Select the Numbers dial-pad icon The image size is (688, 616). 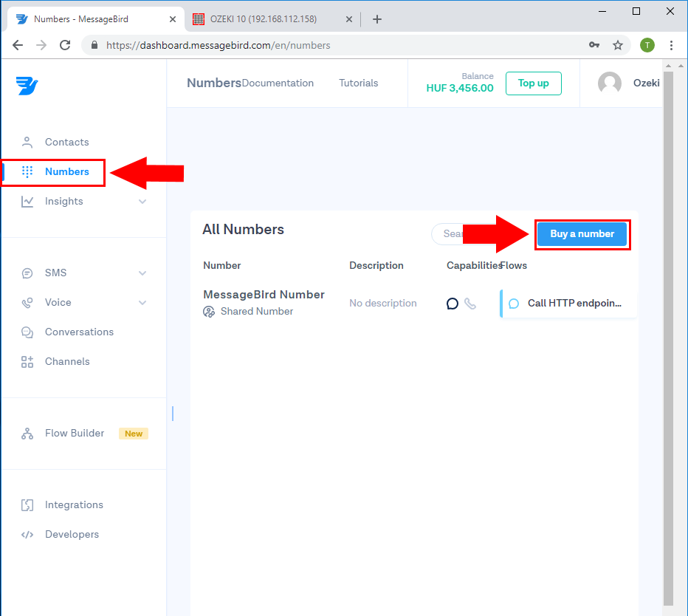(27, 171)
